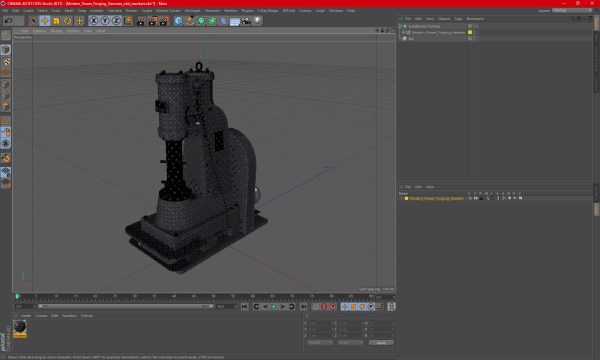Toggle Autokeying button
Viewport: 600px width, 360px height.
click(324, 307)
